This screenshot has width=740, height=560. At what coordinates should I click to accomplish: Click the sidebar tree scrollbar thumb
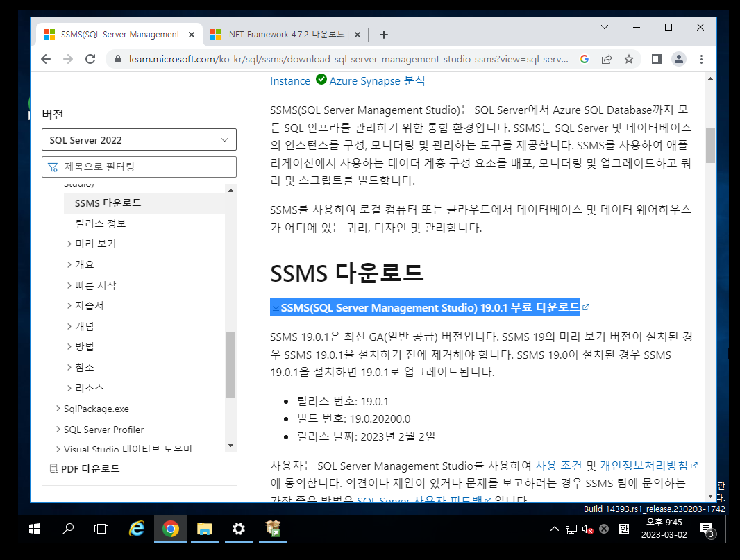230,365
